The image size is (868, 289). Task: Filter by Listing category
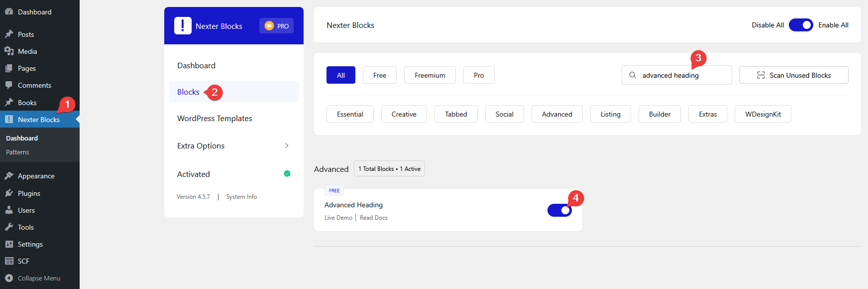(x=611, y=114)
